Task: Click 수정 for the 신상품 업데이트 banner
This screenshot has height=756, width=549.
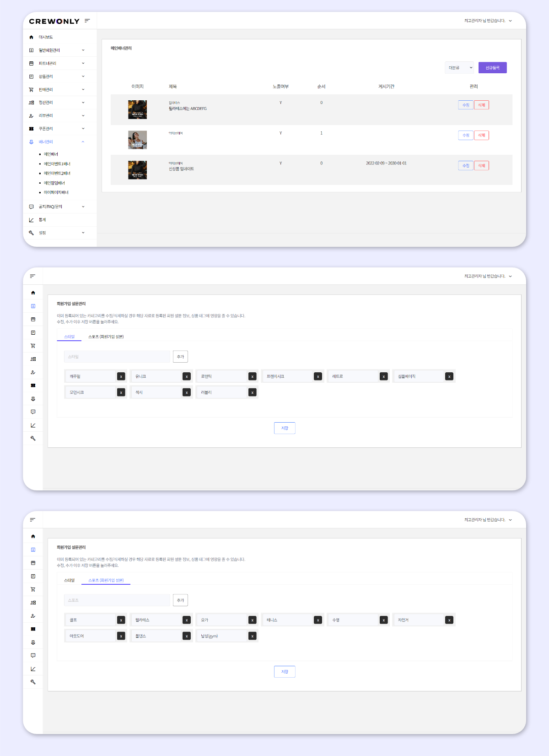Action: point(465,165)
